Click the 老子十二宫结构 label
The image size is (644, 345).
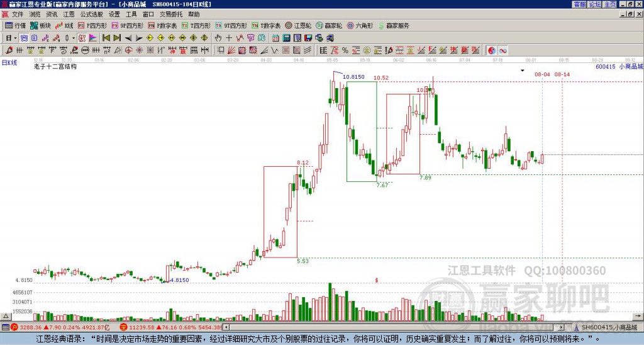tap(55, 66)
